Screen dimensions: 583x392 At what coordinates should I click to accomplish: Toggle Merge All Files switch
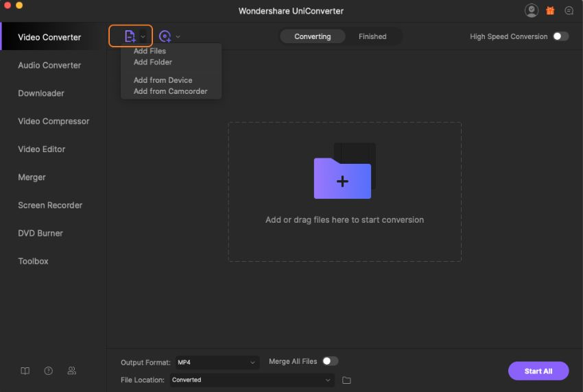pyautogui.click(x=330, y=361)
